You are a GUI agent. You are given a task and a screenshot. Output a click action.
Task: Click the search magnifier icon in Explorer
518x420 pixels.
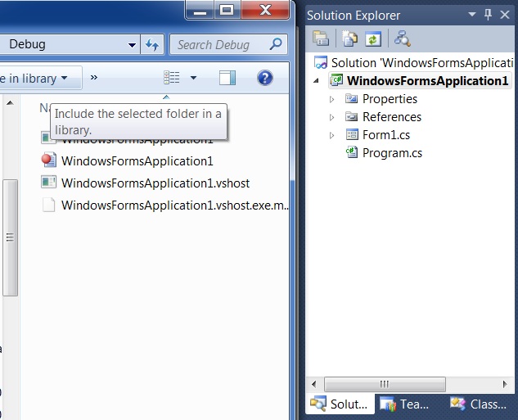276,44
